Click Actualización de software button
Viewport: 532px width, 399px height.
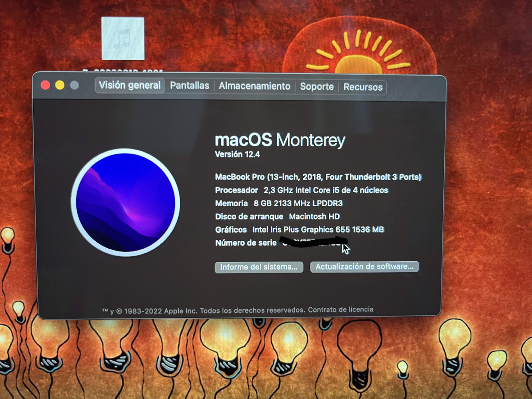(x=364, y=267)
